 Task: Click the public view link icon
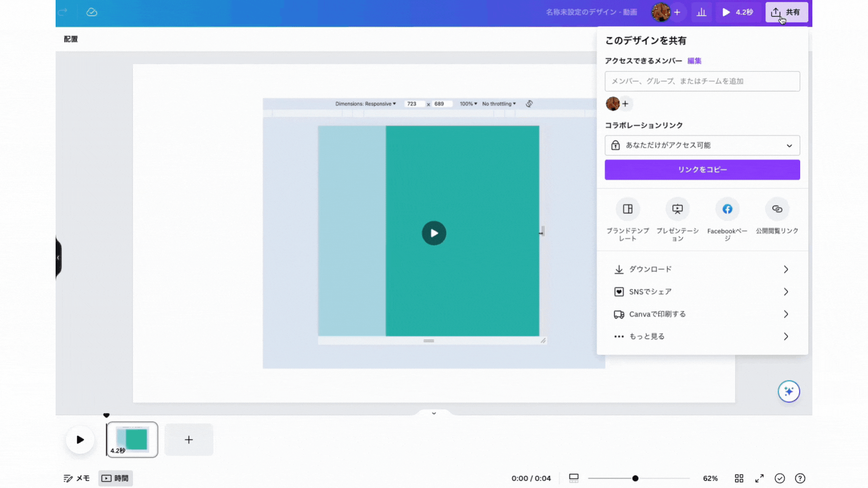777,209
